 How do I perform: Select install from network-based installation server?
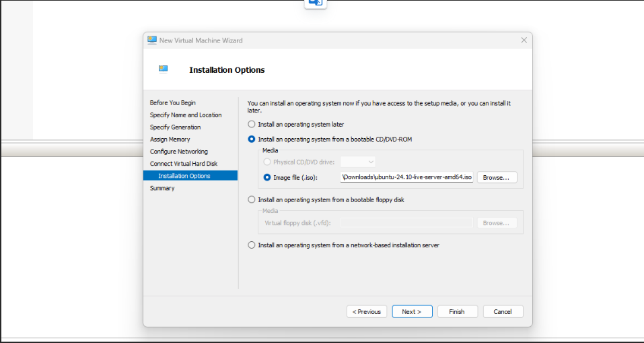[x=252, y=245]
